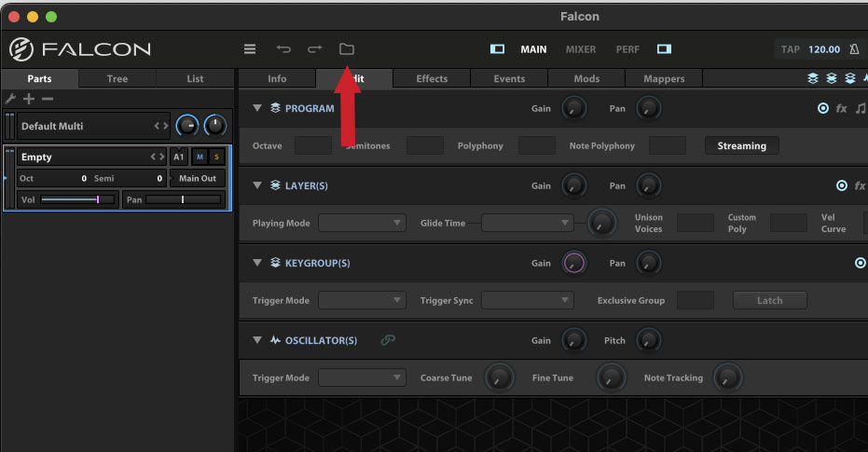Click the PROGRAM Gain knob
The image size is (868, 452).
574,108
